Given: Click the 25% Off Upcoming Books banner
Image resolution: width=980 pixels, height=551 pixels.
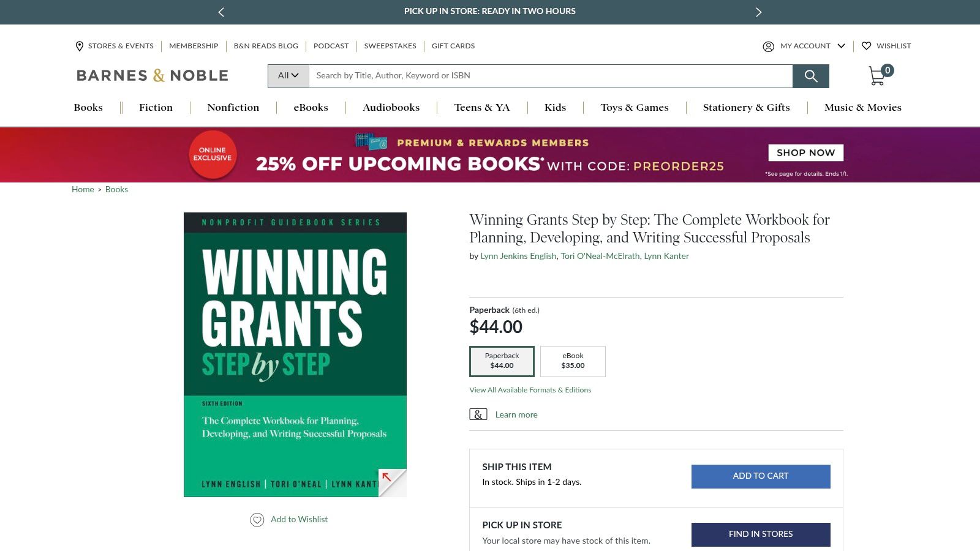Looking at the screenshot, I should [490, 155].
